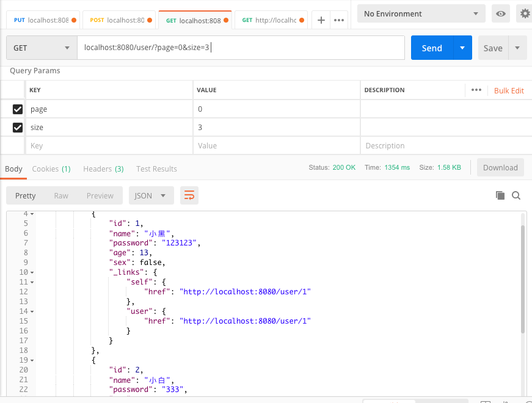Click the Query Params label
Image resolution: width=532 pixels, height=403 pixels.
35,71
